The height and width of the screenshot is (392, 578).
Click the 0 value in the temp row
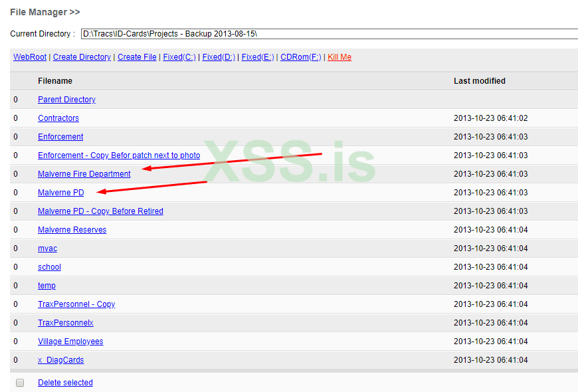pos(15,286)
